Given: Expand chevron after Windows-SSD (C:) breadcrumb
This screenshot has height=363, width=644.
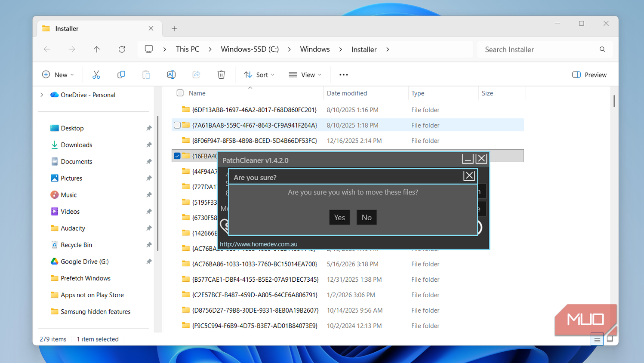Looking at the screenshot, I should pyautogui.click(x=289, y=49).
